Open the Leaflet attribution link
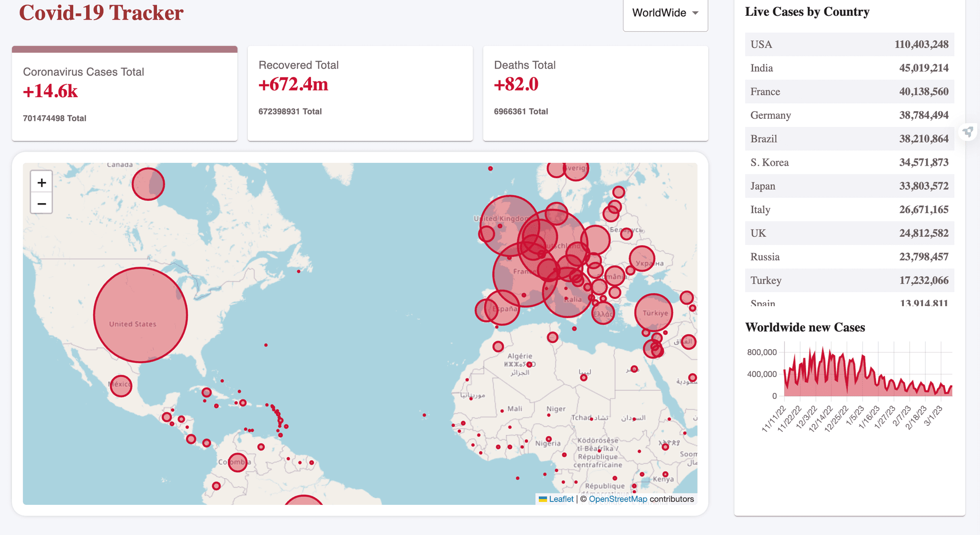The image size is (980, 535). click(x=561, y=499)
